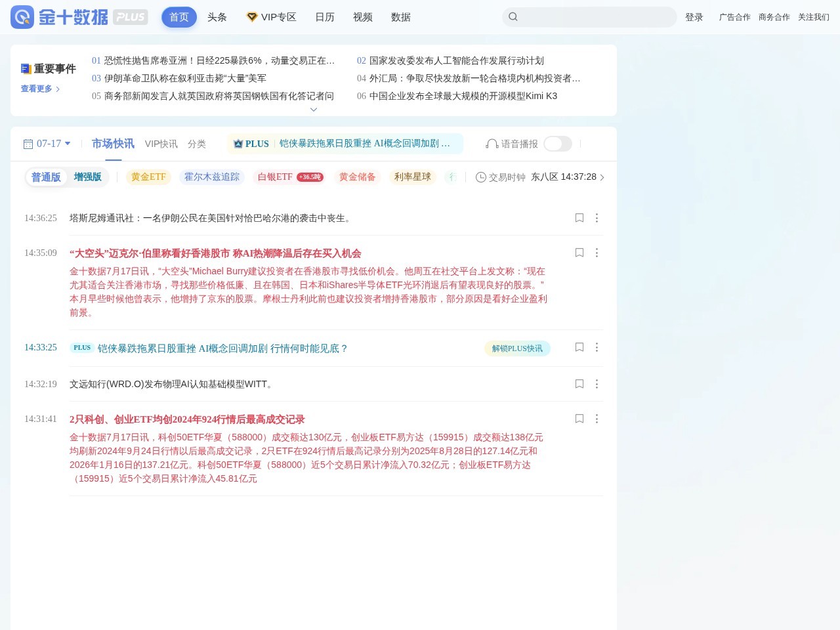Screen dimensions: 840x630
Task: Click the 文远知行 WITT news text
Action: point(173,384)
